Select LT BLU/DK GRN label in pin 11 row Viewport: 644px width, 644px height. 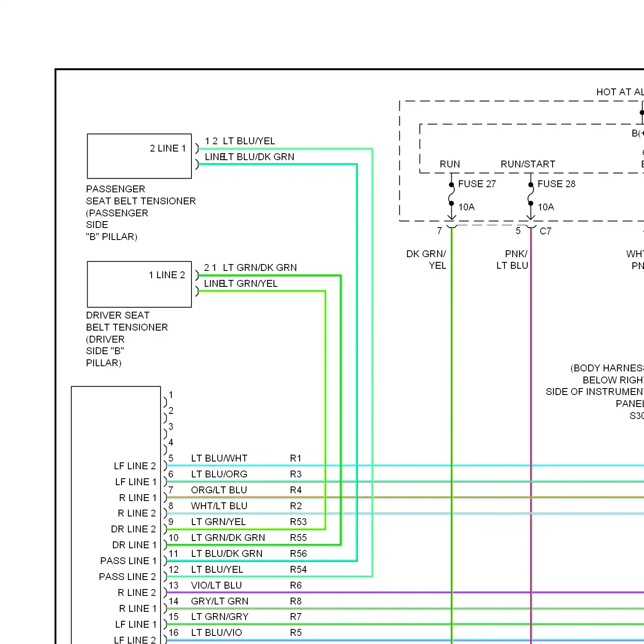[x=227, y=553]
